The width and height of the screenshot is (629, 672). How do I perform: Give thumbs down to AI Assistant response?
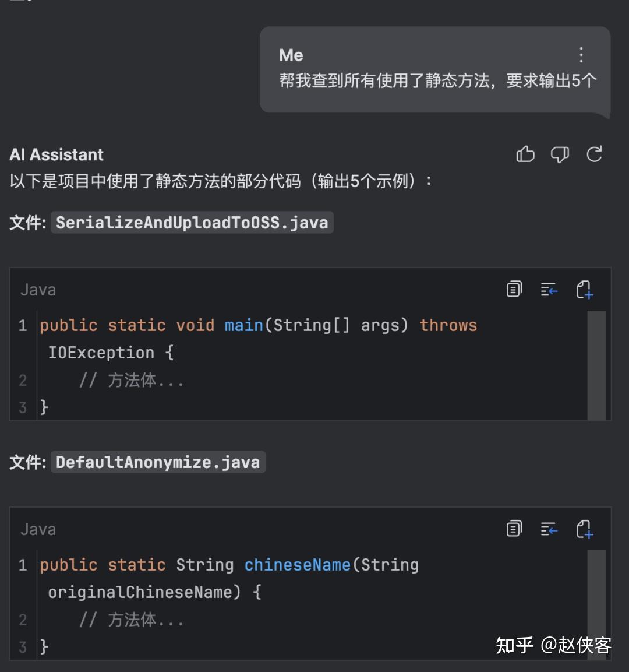(560, 154)
